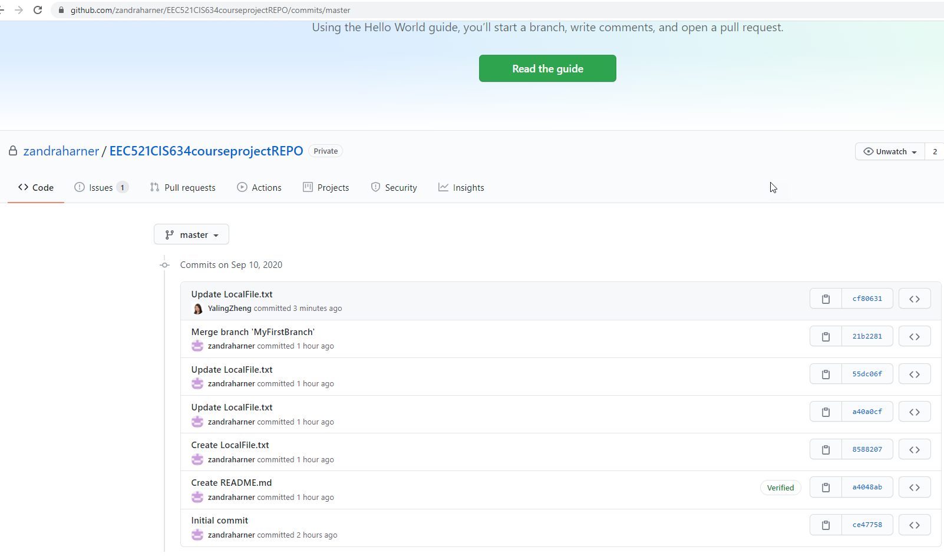Click the lock icon beside the repository name
Screen dimensions: 944x560
click(x=12, y=151)
